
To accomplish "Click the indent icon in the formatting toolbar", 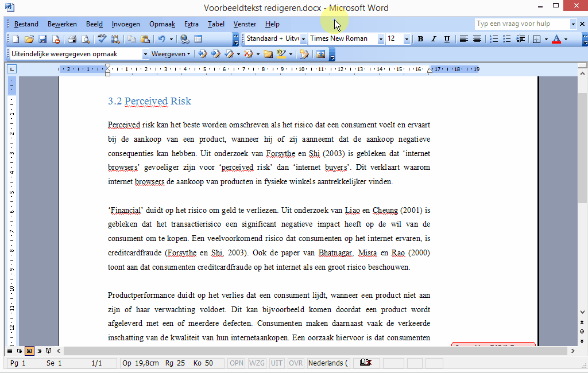I will 520,39.
